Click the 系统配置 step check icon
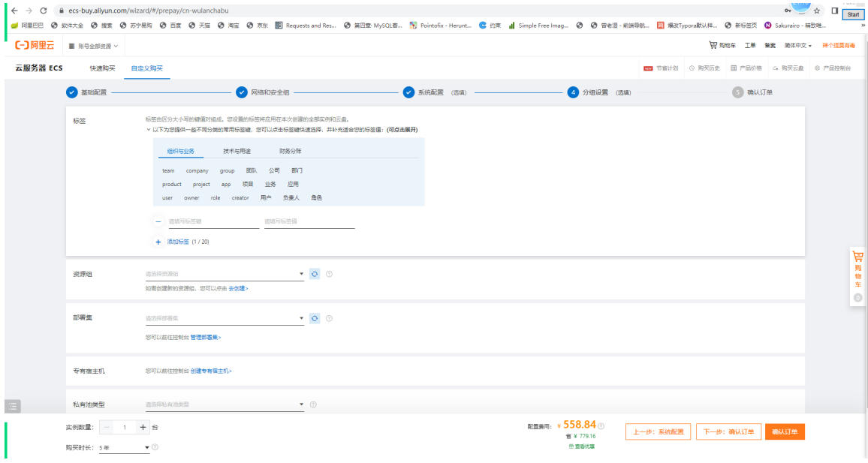 coord(408,92)
